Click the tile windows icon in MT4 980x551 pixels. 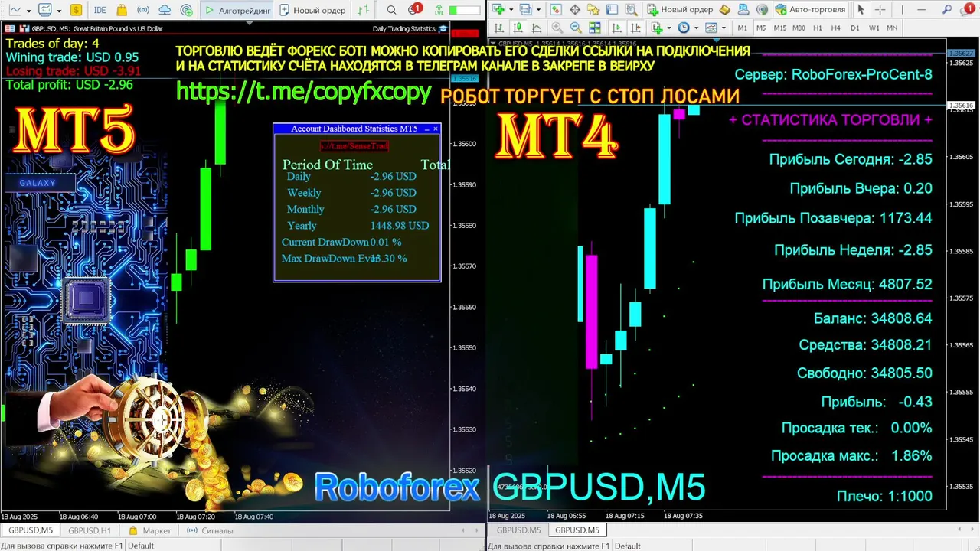tap(594, 28)
